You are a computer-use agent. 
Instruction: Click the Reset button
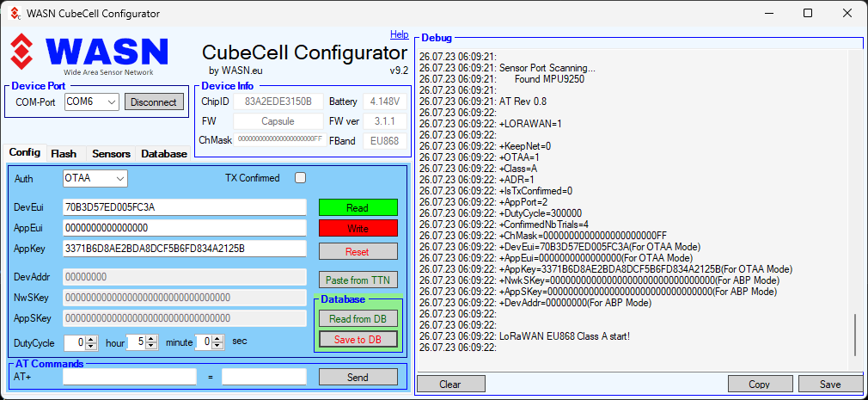point(358,251)
